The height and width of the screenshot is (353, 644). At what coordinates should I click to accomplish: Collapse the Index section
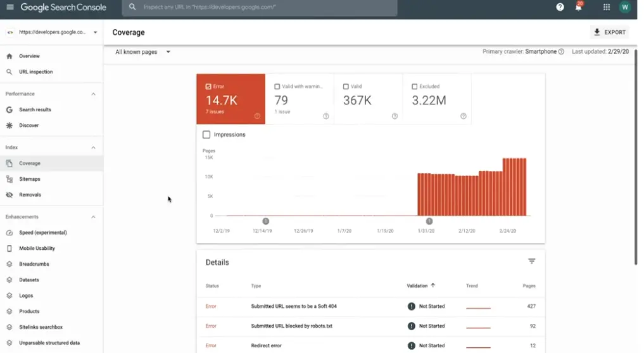tap(93, 148)
